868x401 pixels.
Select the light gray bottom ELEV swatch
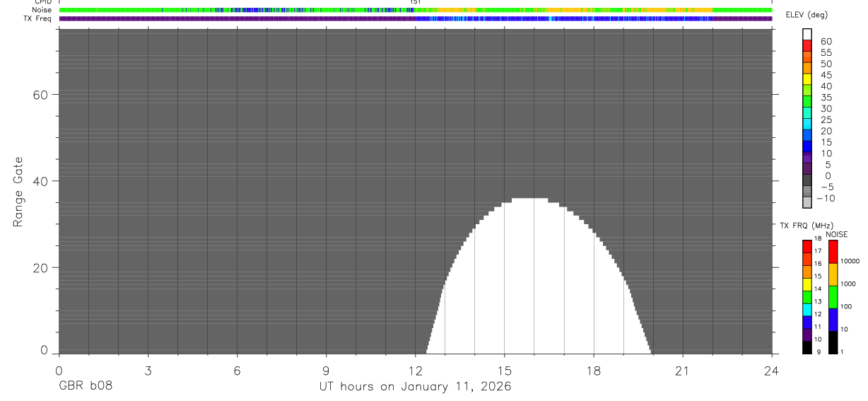pyautogui.click(x=807, y=202)
